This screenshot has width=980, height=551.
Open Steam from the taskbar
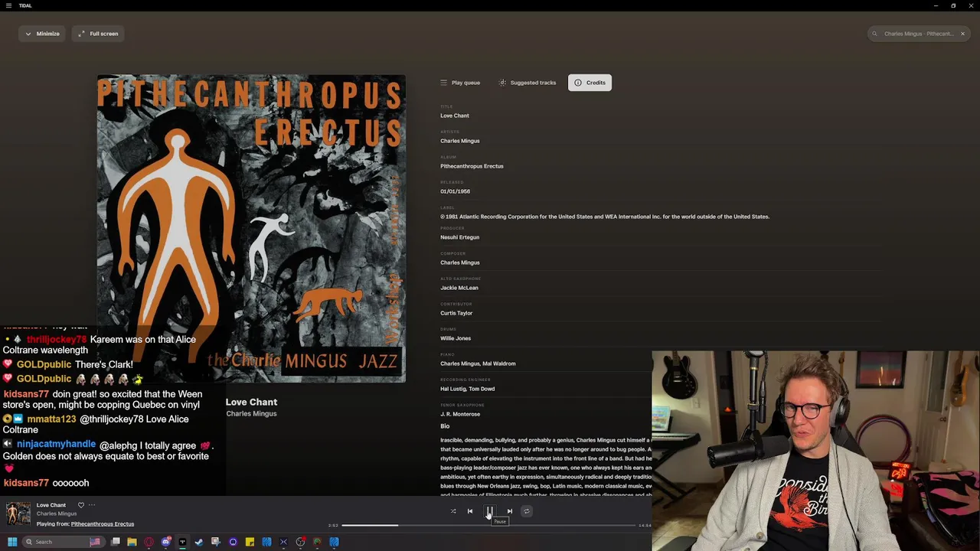click(x=199, y=542)
